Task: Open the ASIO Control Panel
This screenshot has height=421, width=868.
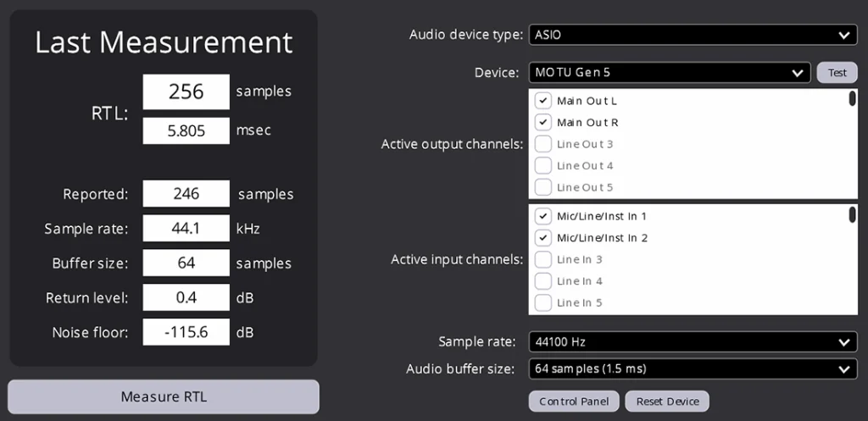Action: (574, 402)
